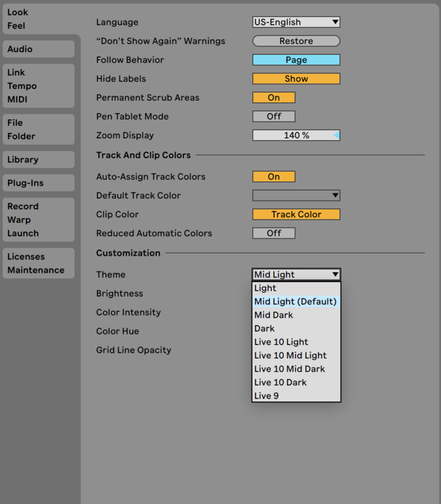Enable Pen Tablet Mode toggle
Screen dimensions: 441x504
[x=273, y=117]
